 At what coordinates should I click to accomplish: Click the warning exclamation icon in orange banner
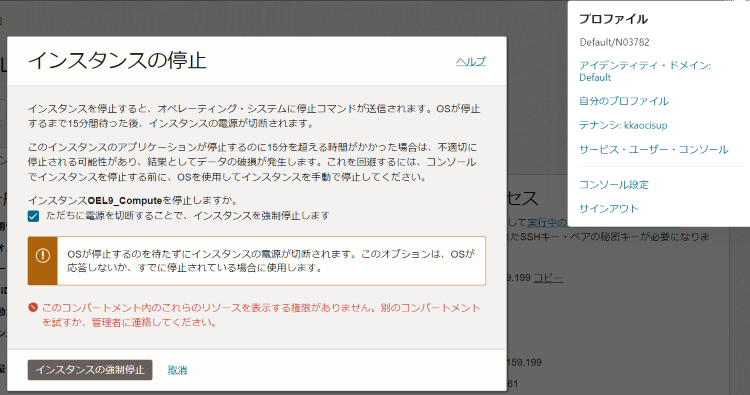point(43,256)
